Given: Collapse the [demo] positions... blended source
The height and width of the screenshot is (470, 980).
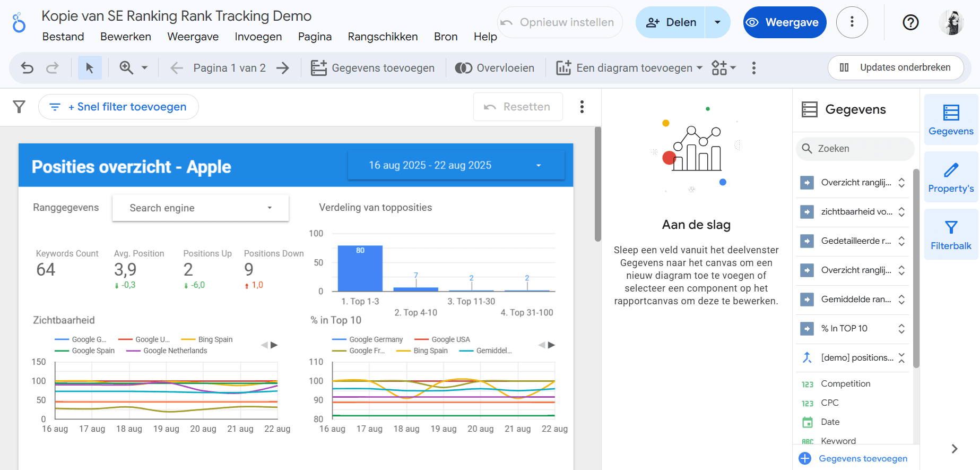Looking at the screenshot, I should [x=901, y=358].
